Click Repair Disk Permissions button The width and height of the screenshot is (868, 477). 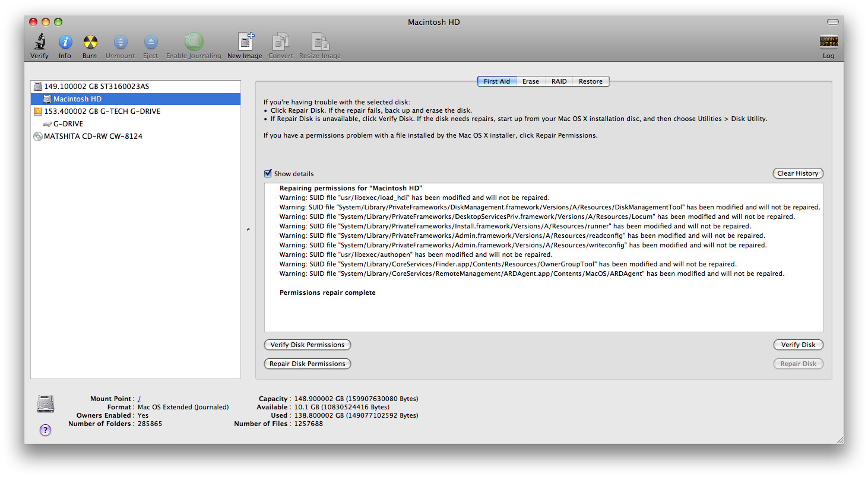308,364
